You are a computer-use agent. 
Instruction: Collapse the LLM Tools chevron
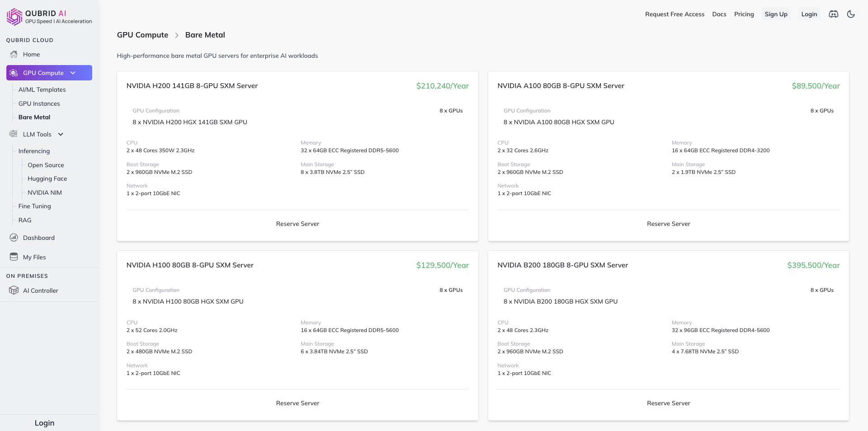(x=61, y=134)
